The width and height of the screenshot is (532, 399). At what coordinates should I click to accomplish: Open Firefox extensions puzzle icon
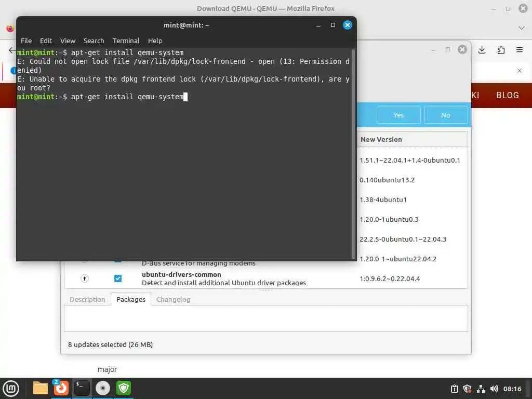pyautogui.click(x=501, y=50)
